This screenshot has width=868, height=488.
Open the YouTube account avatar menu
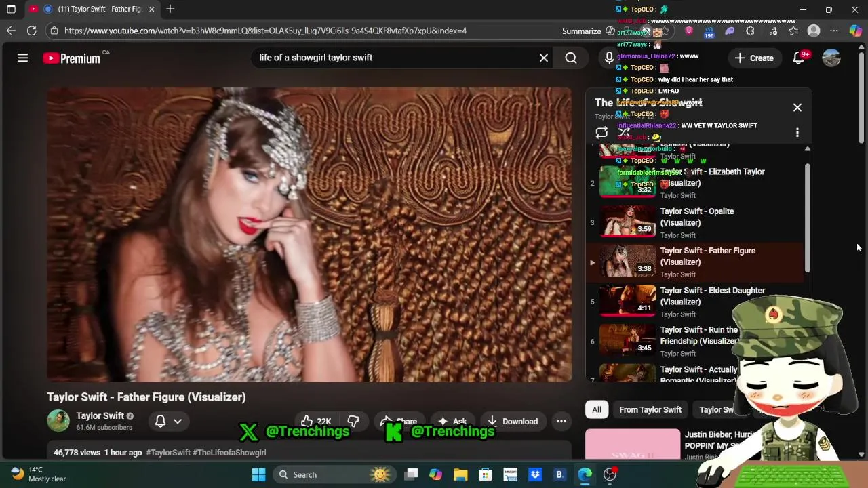831,58
